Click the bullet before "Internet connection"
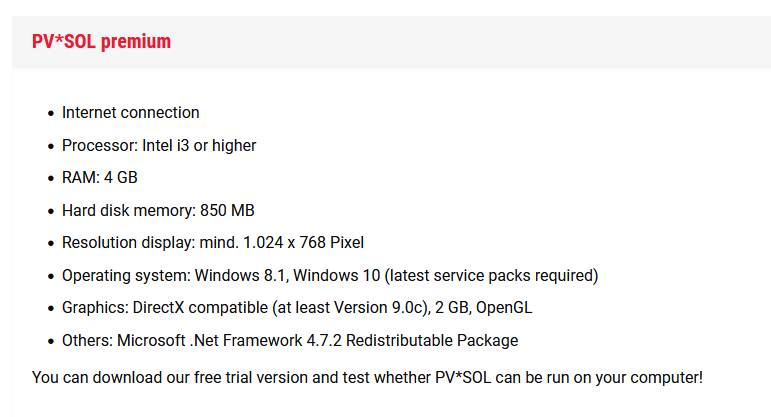The height and width of the screenshot is (417, 771). pos(51,114)
